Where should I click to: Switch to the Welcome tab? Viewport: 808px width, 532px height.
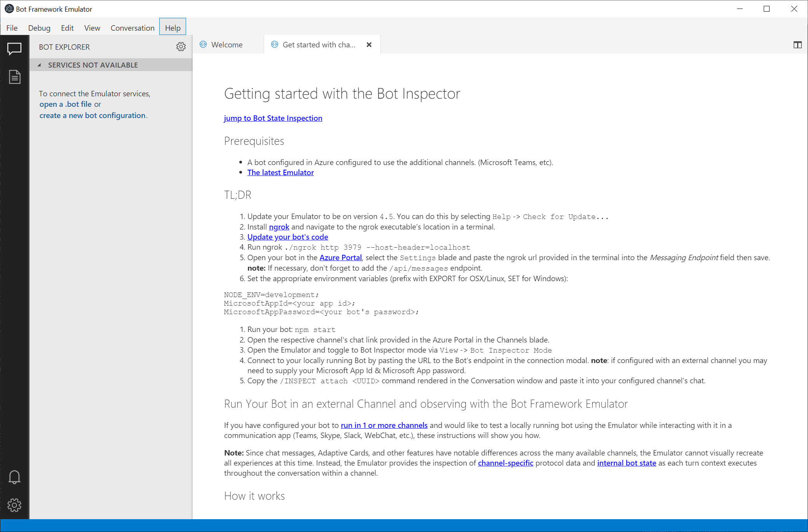pyautogui.click(x=228, y=45)
